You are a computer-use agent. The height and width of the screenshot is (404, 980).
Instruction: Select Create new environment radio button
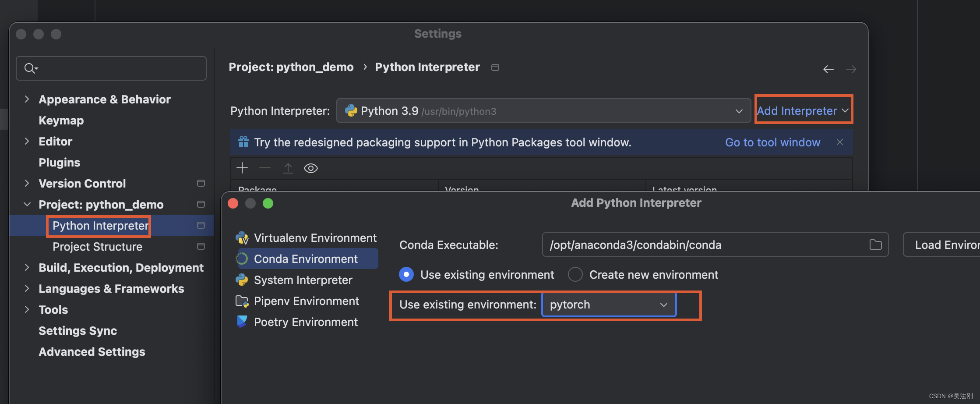coord(575,275)
